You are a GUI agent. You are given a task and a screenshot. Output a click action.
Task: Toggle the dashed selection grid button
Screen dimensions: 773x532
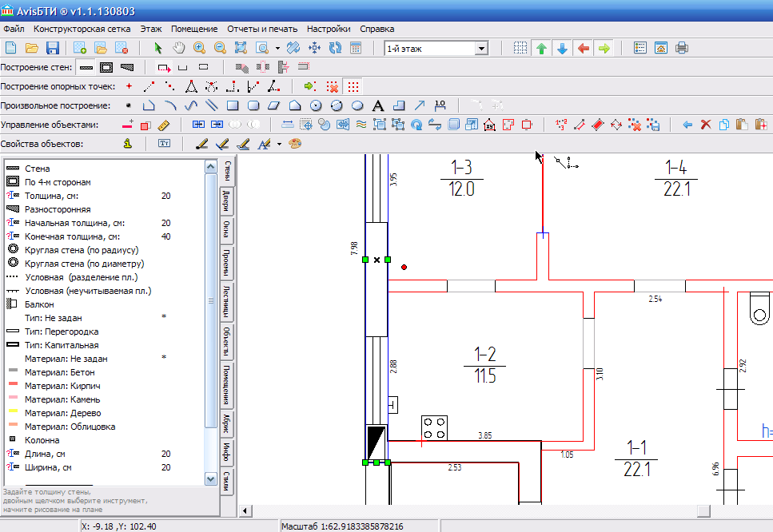520,48
